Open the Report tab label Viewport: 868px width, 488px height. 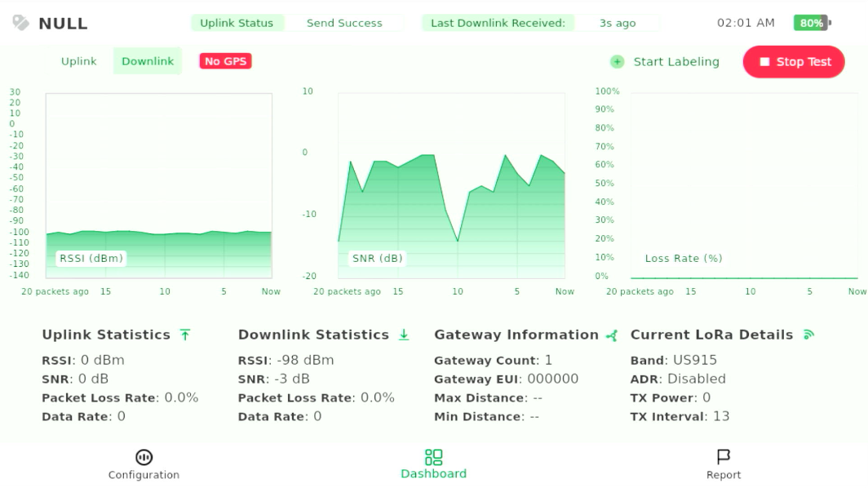724,475
